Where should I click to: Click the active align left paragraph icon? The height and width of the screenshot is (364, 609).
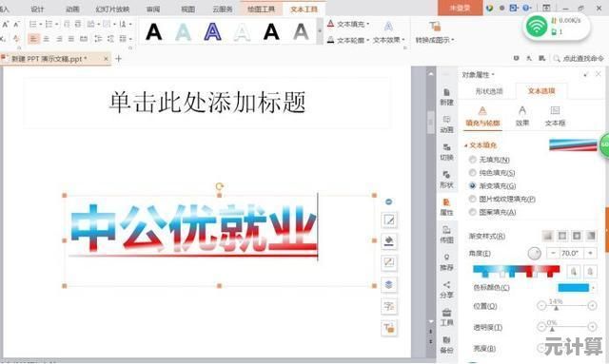34,39
